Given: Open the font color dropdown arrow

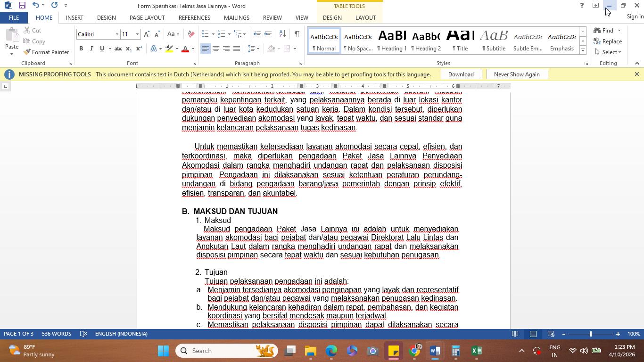Looking at the screenshot, I should 193,49.
